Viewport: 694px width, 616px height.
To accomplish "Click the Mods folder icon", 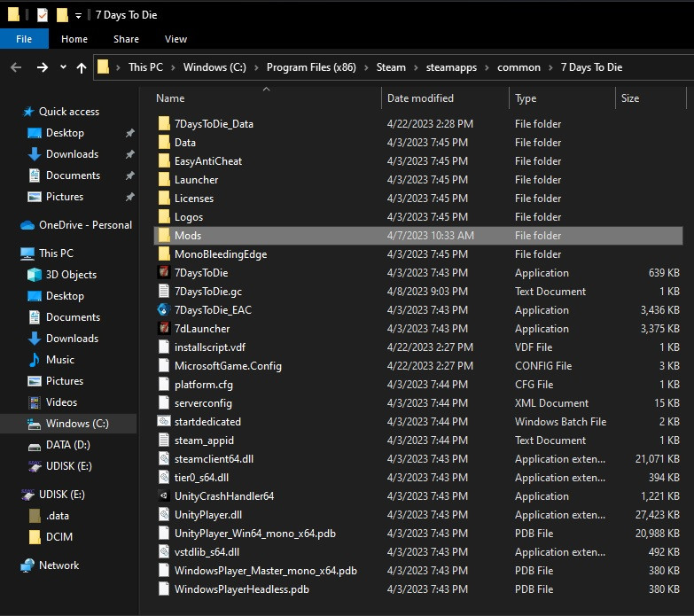I will pyautogui.click(x=164, y=235).
